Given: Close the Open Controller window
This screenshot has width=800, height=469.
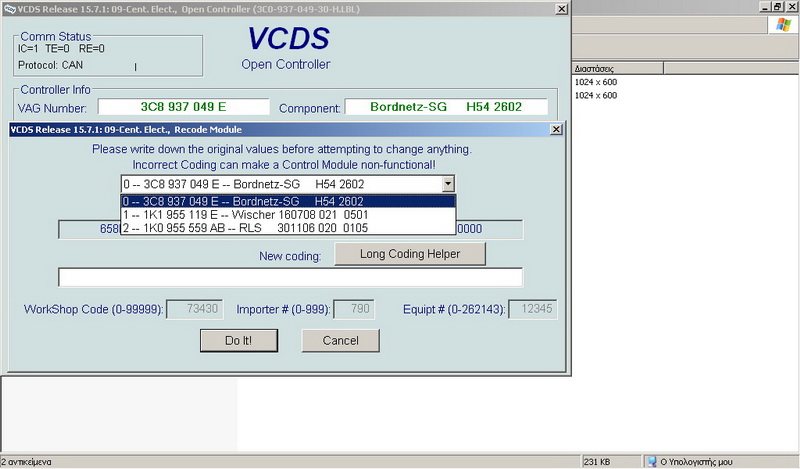Looking at the screenshot, I should (x=561, y=9).
